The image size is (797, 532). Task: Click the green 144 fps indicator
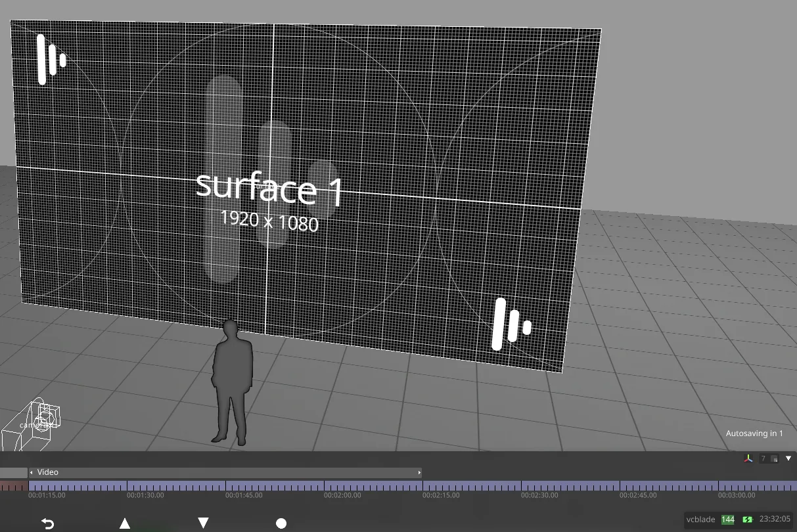tap(727, 520)
